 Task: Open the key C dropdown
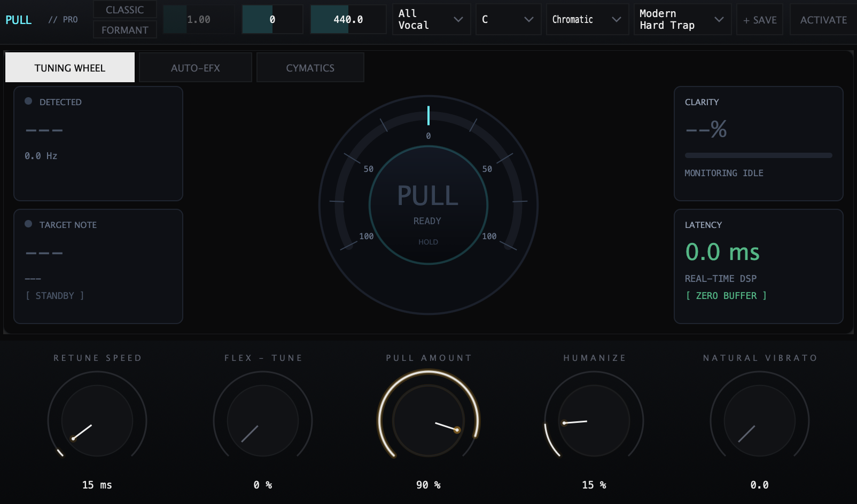(509, 19)
